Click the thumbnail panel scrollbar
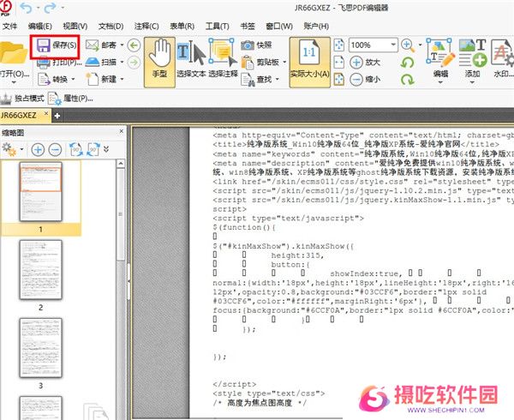Viewport: 514px width, 420px height. pyautogui.click(x=121, y=214)
